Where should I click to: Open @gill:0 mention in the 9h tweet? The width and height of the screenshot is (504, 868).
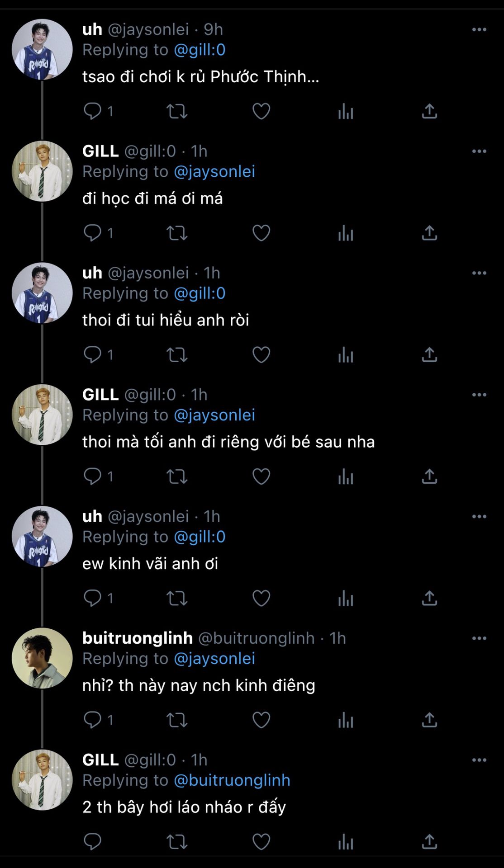click(200, 50)
